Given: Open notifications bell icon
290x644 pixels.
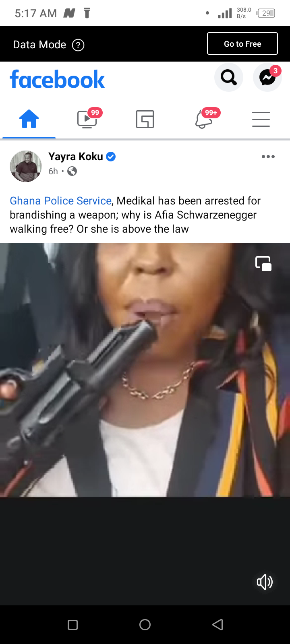Looking at the screenshot, I should (x=204, y=119).
